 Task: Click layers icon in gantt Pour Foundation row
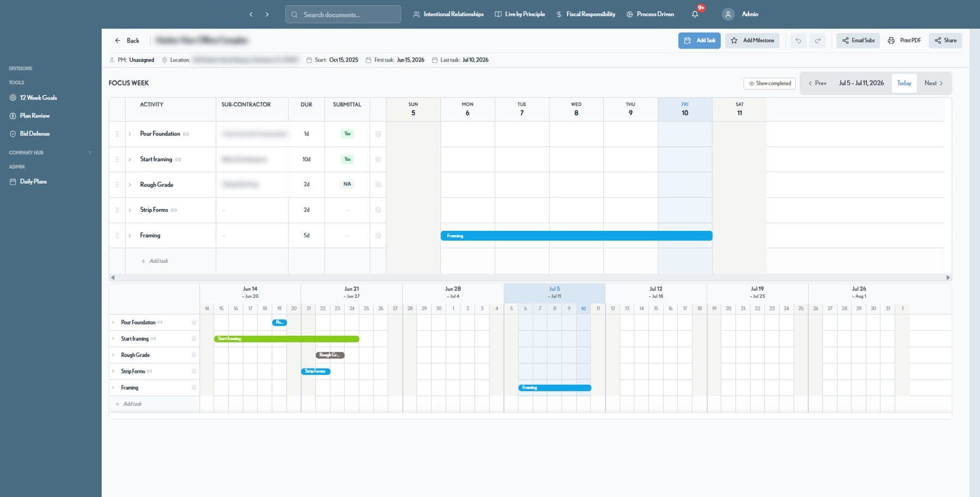194,322
